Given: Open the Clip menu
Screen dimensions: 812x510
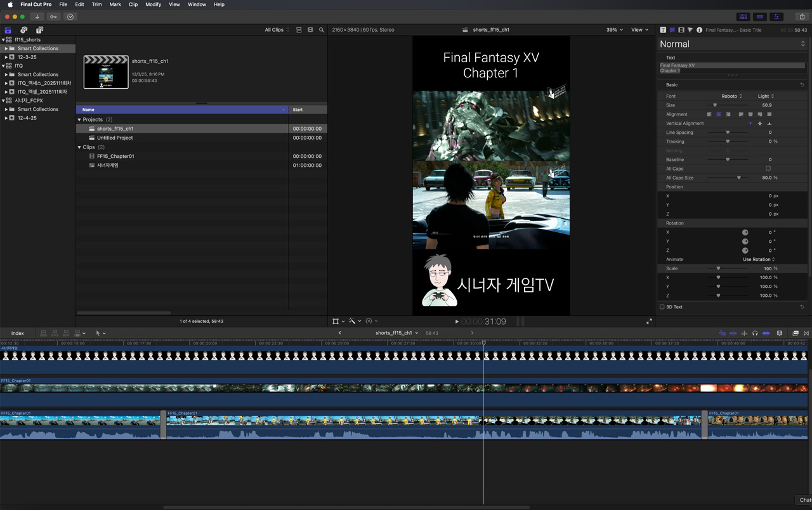Looking at the screenshot, I should [133, 4].
